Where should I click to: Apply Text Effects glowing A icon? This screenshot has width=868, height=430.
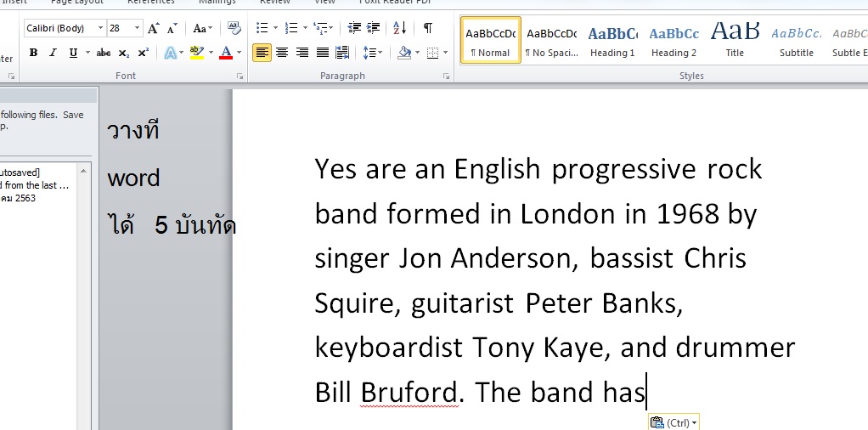tap(171, 53)
